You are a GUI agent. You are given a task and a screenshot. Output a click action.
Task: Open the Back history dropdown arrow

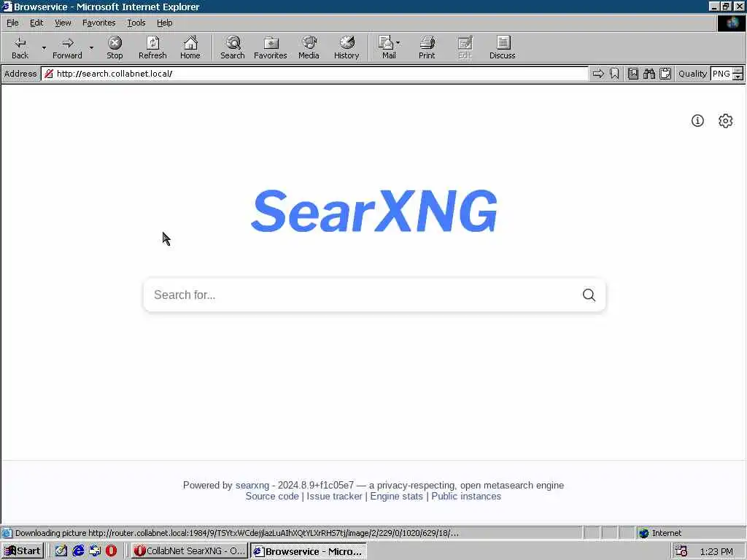[x=44, y=47]
